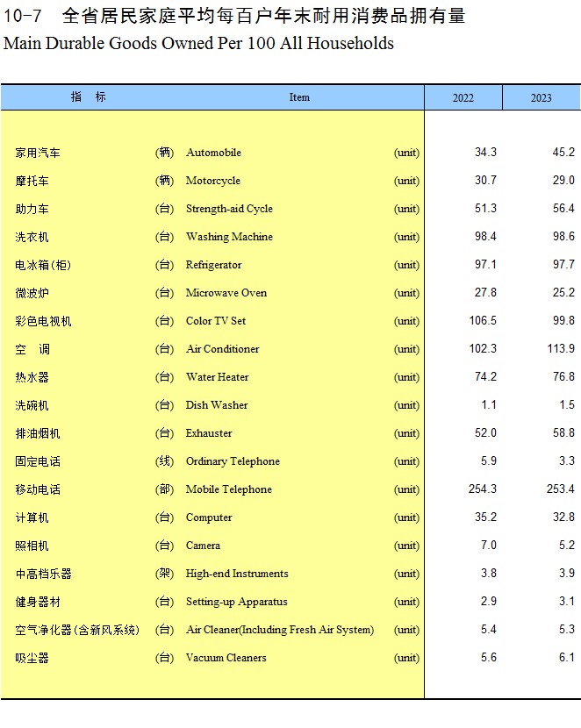
Task: Click the Computer 2023 value 32.8
Action: point(563,517)
